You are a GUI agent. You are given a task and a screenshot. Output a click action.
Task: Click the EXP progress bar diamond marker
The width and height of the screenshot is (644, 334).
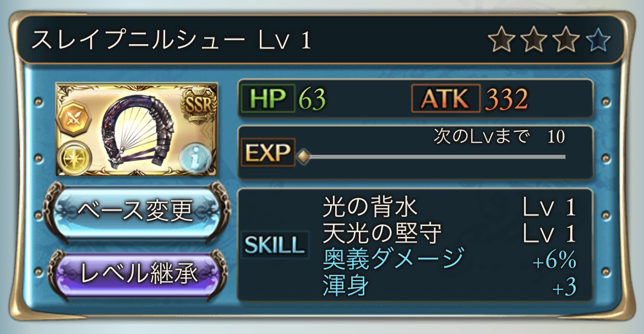click(303, 157)
